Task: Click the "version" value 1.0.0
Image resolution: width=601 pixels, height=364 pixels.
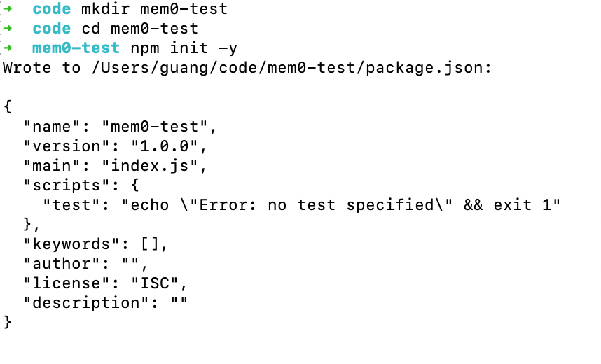Action: click(165, 146)
